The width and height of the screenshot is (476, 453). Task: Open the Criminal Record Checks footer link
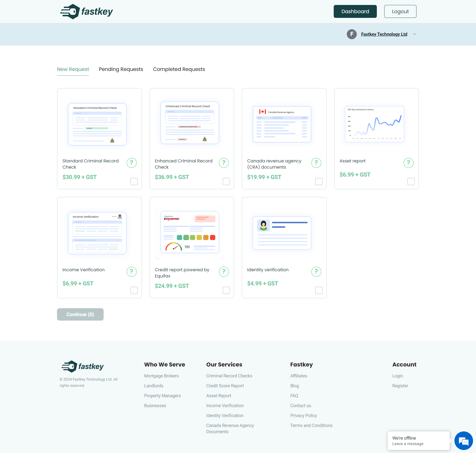click(x=229, y=376)
